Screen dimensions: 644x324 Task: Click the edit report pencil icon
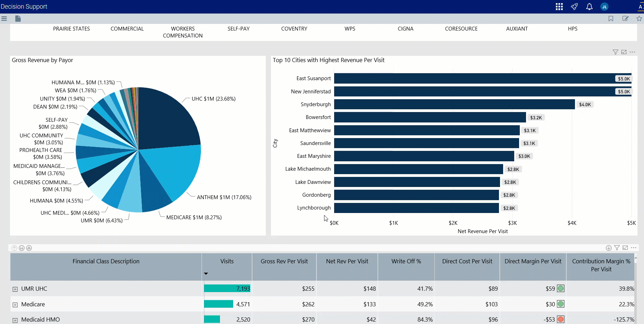pos(625,19)
